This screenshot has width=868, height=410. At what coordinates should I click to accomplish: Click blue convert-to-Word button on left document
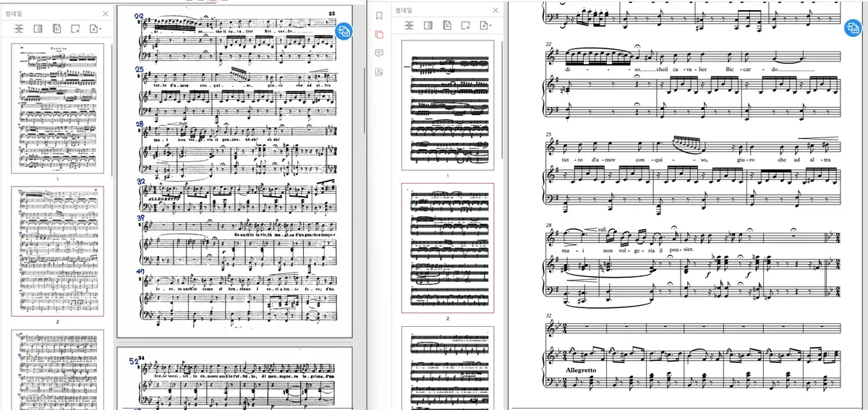tap(344, 31)
